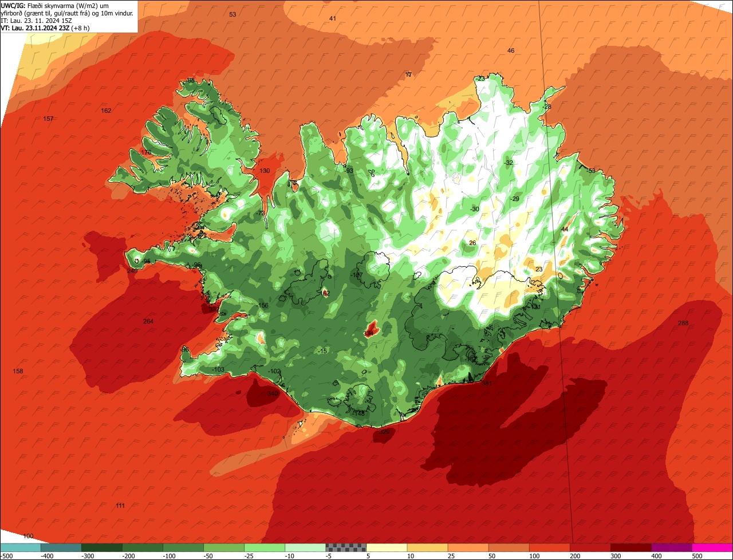Pick the light orange legend swatch (25 to 50)
733x560 pixels.
tap(468, 547)
